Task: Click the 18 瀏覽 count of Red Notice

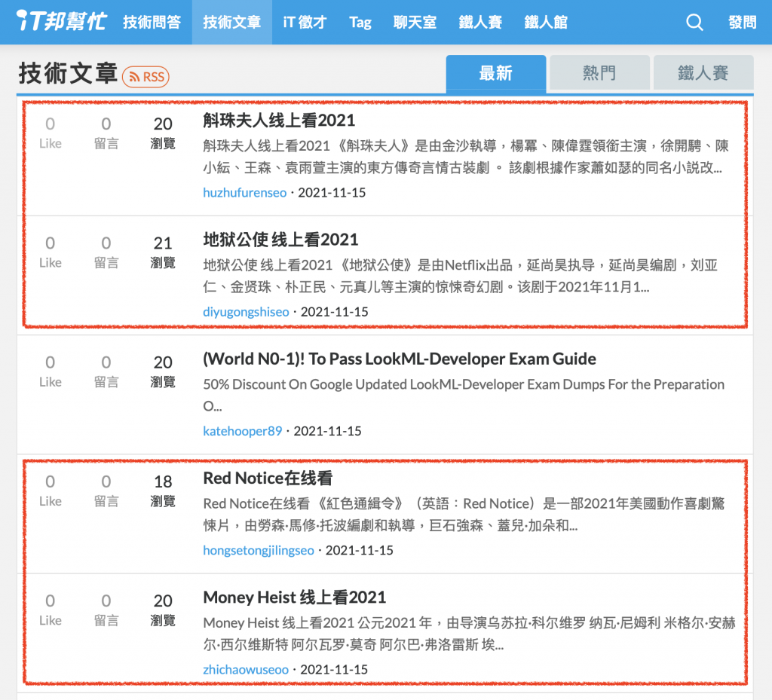Action: (163, 490)
